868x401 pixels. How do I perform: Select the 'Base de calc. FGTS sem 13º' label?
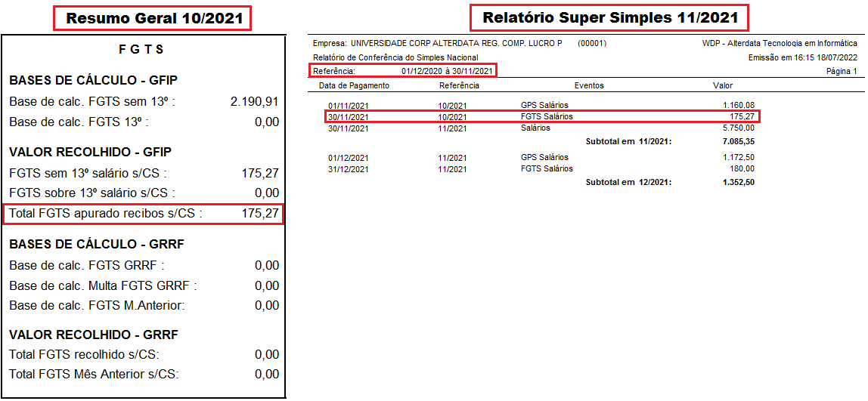92,102
